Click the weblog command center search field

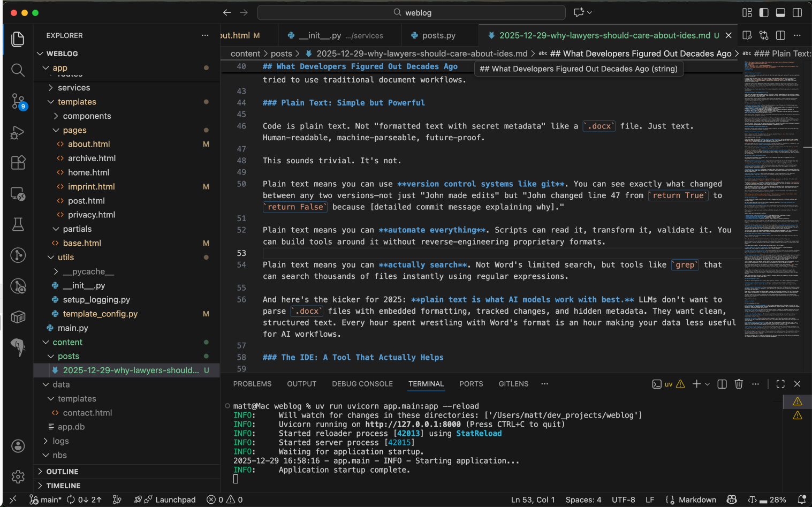click(x=412, y=12)
